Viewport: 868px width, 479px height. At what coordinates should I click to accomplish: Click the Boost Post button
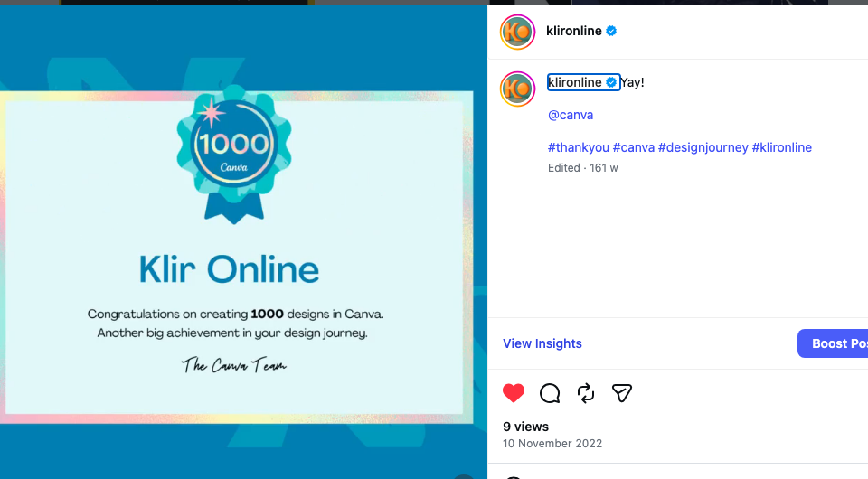click(x=833, y=343)
